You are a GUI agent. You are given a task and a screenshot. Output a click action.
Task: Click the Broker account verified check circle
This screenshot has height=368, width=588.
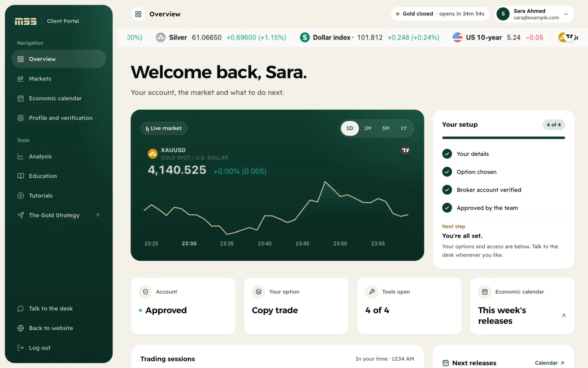tap(447, 190)
